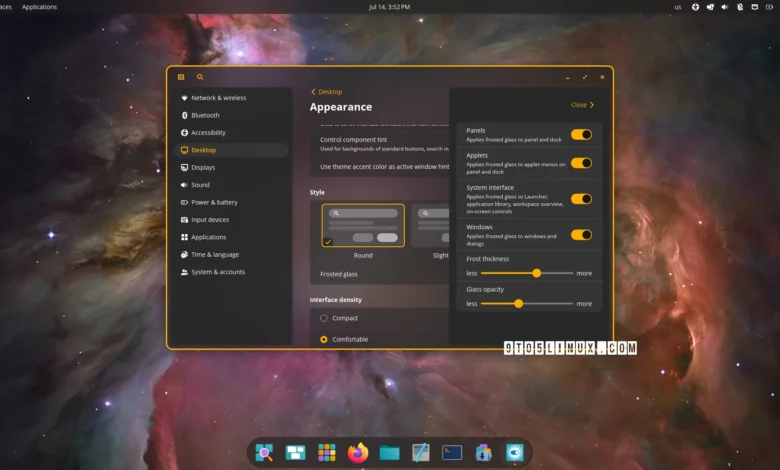Maximize the Settings window
The image size is (780, 470).
tap(585, 77)
